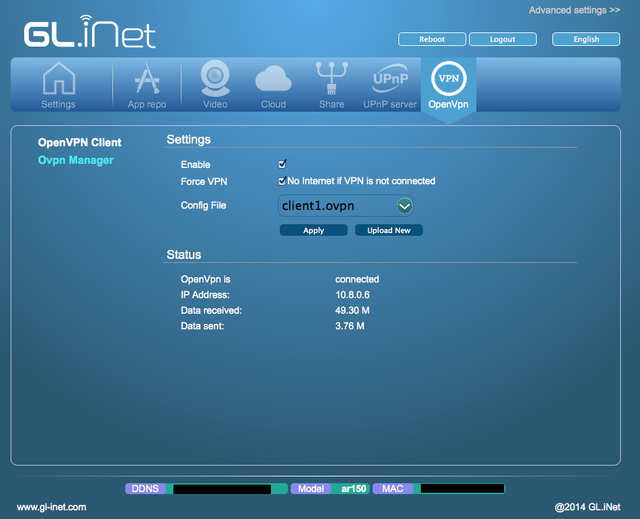Click the GL.iNet logo

(x=89, y=32)
